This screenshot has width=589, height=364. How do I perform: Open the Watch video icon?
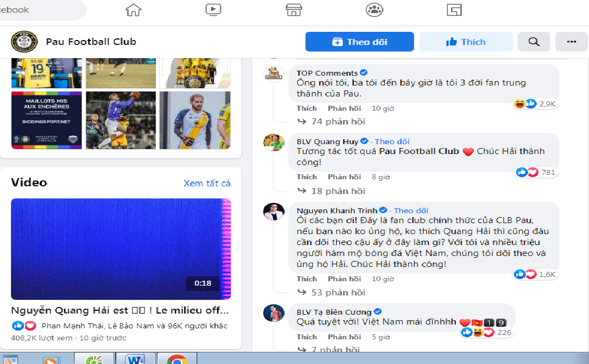pyautogui.click(x=213, y=9)
